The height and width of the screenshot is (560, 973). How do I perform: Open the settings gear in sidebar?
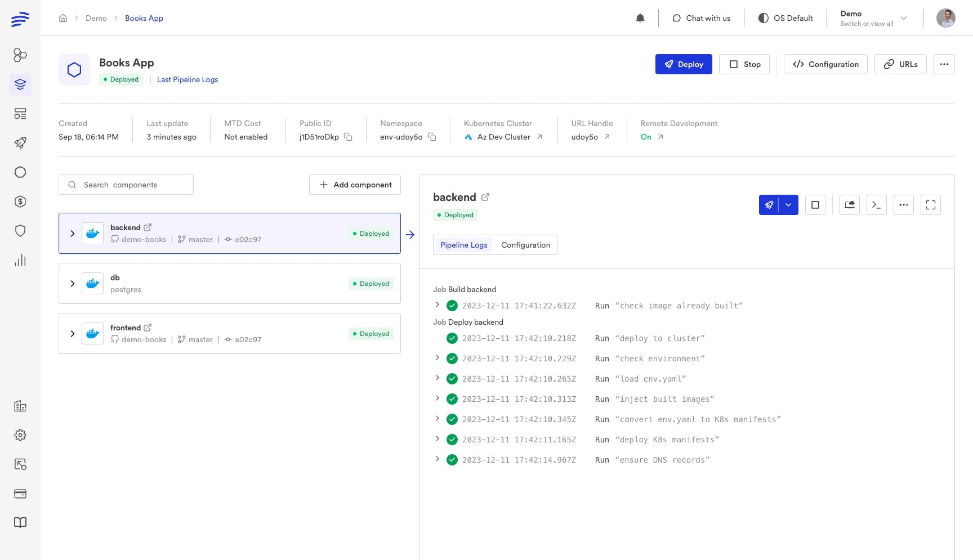[20, 435]
